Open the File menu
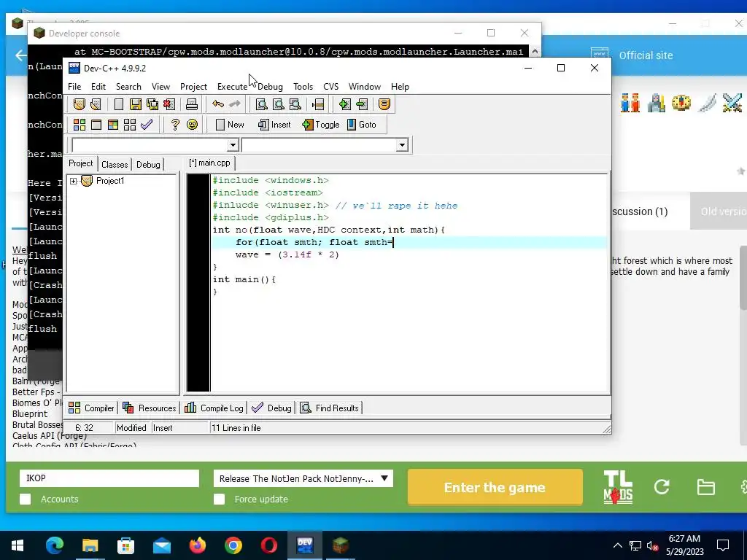The width and height of the screenshot is (747, 560). [74, 87]
